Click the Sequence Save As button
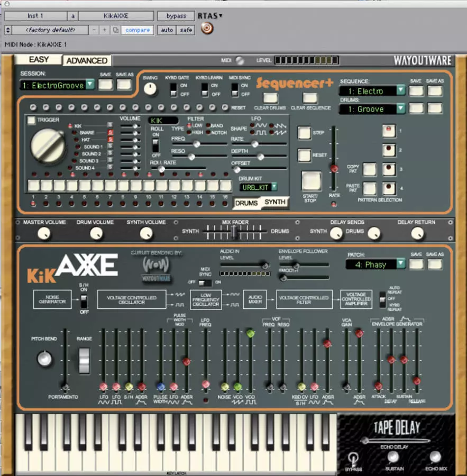Image resolution: width=467 pixels, height=476 pixels. tap(435, 91)
